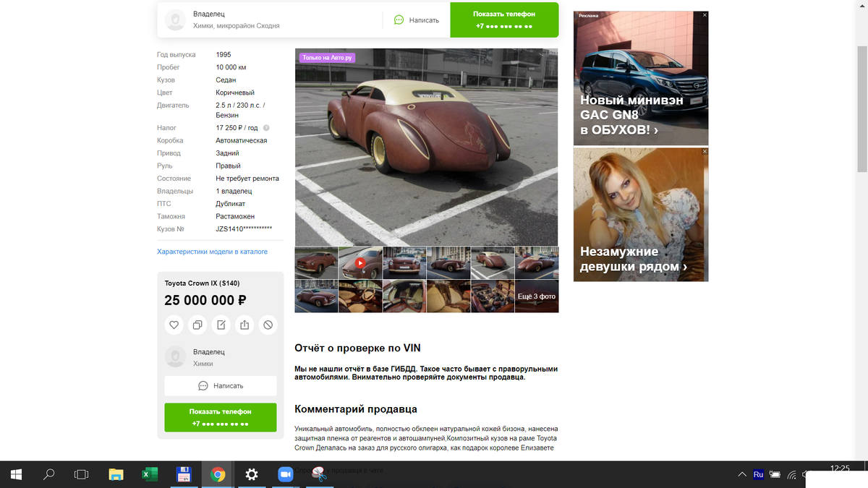Click the Комментарий продавца heading
The image size is (868, 488).
(x=356, y=409)
